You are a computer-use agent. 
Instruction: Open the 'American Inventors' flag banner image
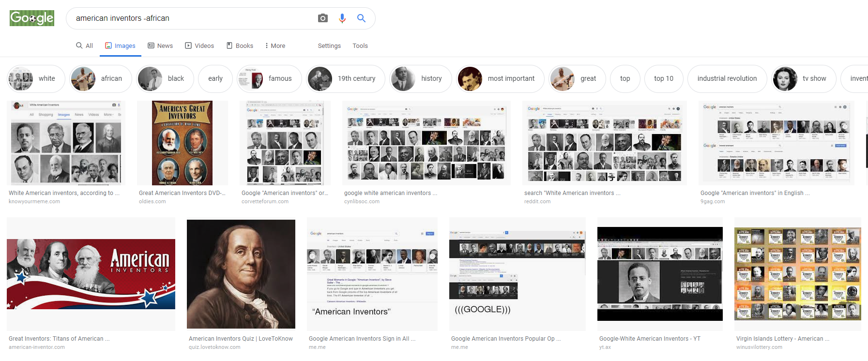tap(91, 274)
